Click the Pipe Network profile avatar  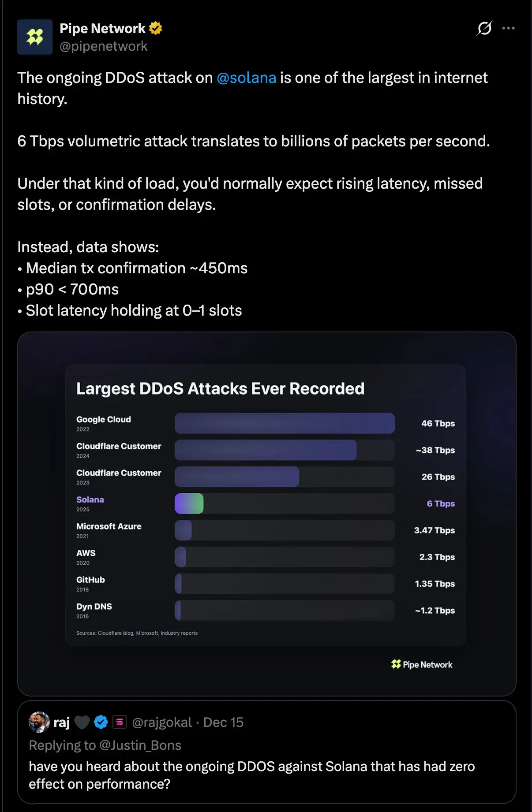click(x=35, y=37)
